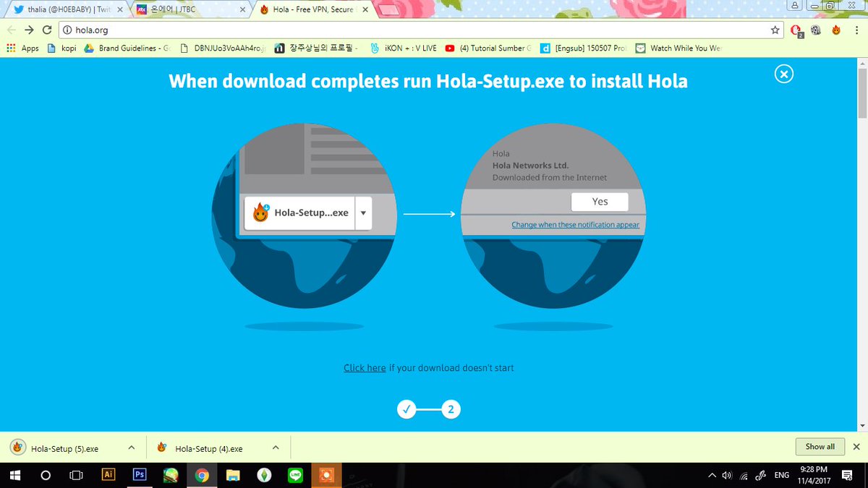Open the Hola flame extension icon
The image size is (868, 488).
point(836,30)
